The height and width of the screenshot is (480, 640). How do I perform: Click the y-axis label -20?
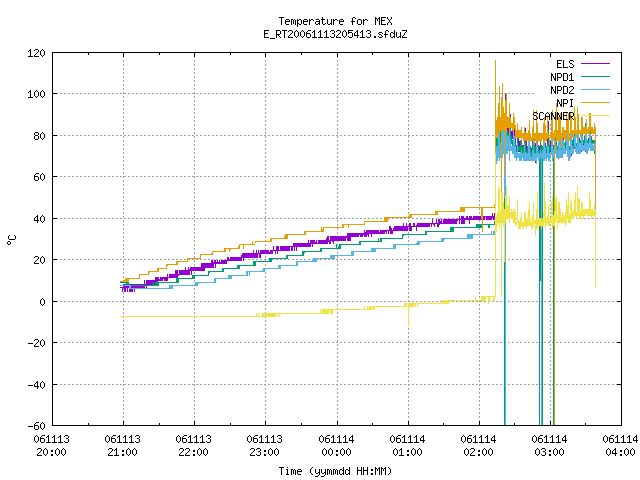click(x=36, y=343)
